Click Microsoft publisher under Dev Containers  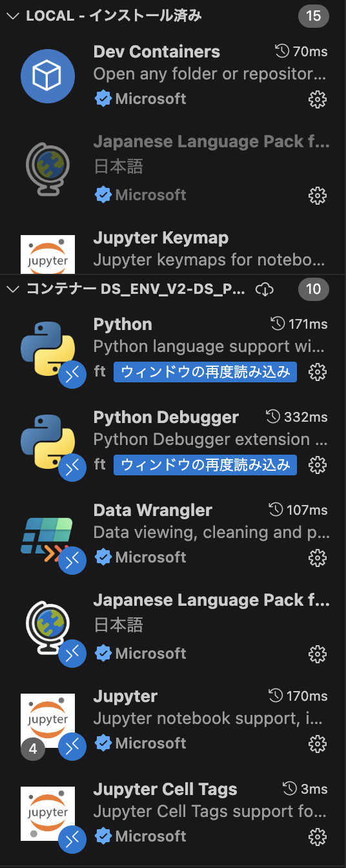150,99
